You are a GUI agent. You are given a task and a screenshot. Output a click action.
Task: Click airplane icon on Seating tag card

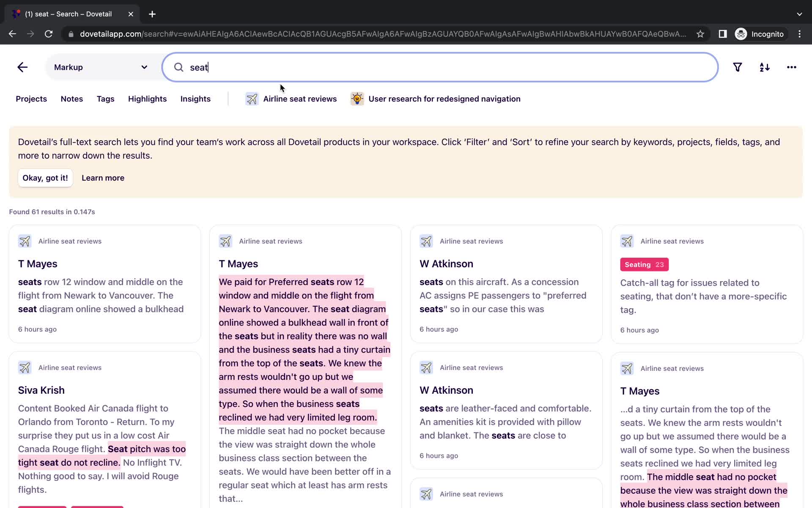tap(627, 241)
